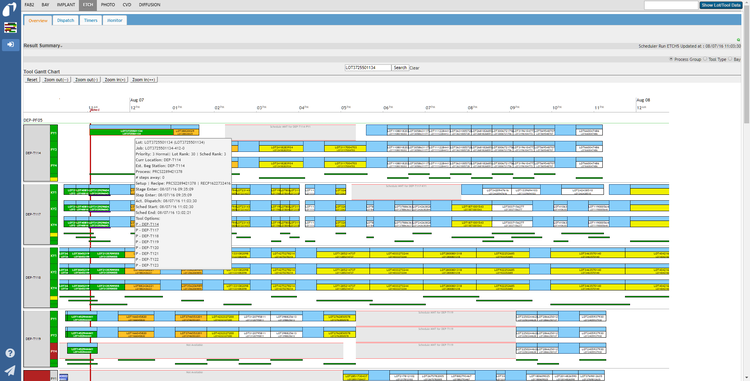Focus the empty top-right lot/tool input
This screenshot has height=381, width=750.
671,5
